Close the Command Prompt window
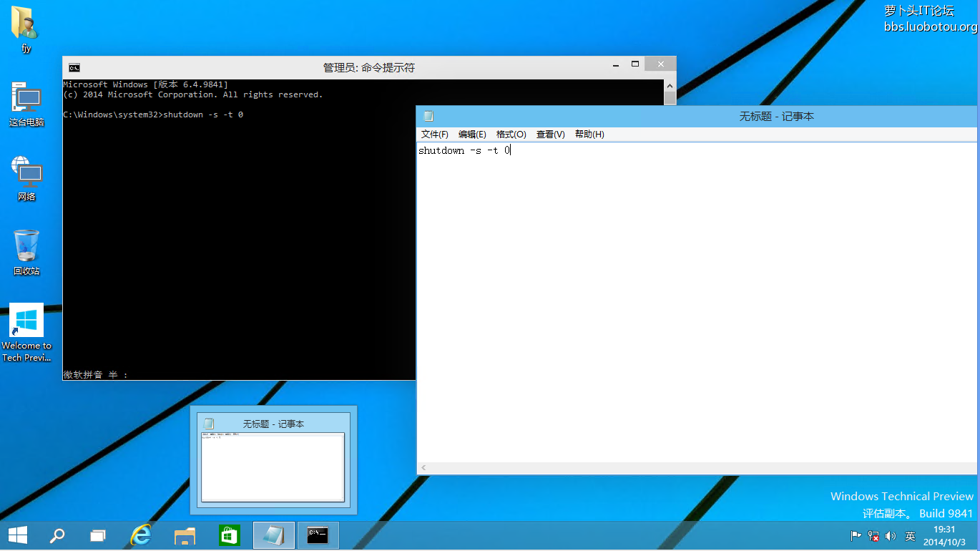Viewport: 980px width, 551px height. click(660, 64)
